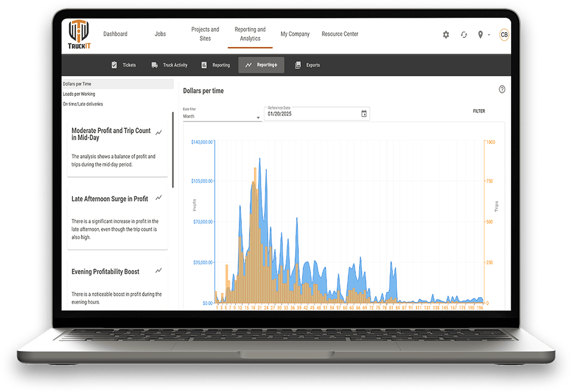The height and width of the screenshot is (392, 572).
Task: Select Dollars per Time report
Action: pyautogui.click(x=118, y=84)
